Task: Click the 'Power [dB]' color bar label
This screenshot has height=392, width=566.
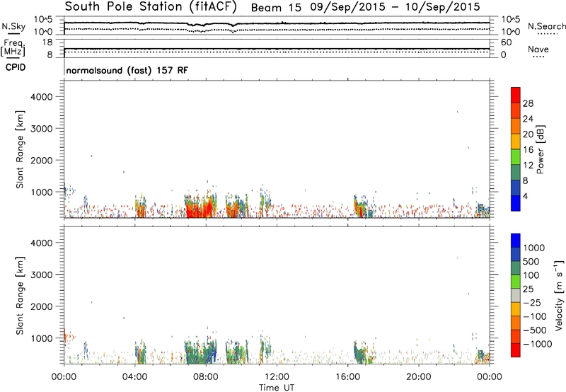Action: [x=540, y=149]
